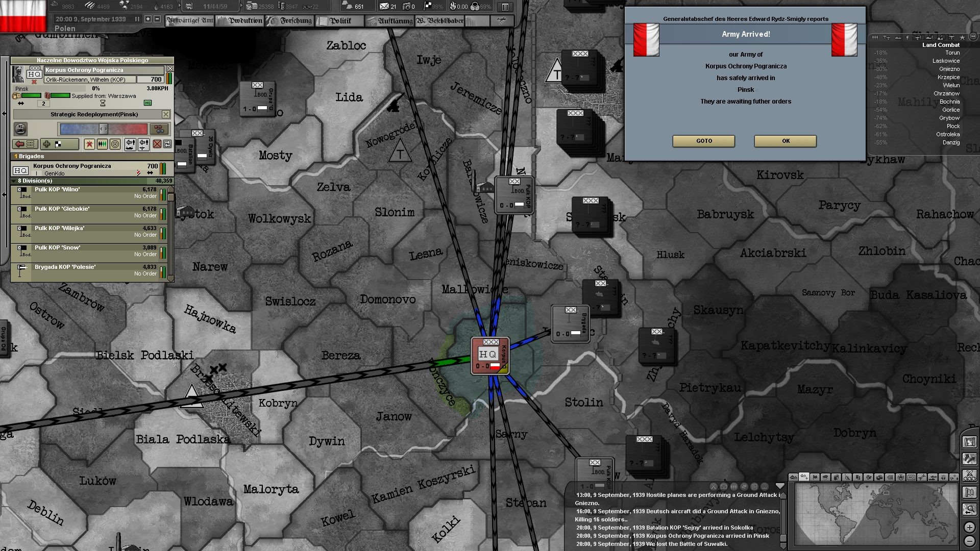Collapse the unit panel using upper left-edge arrow
The width and height of the screenshot is (980, 551).
(5, 113)
